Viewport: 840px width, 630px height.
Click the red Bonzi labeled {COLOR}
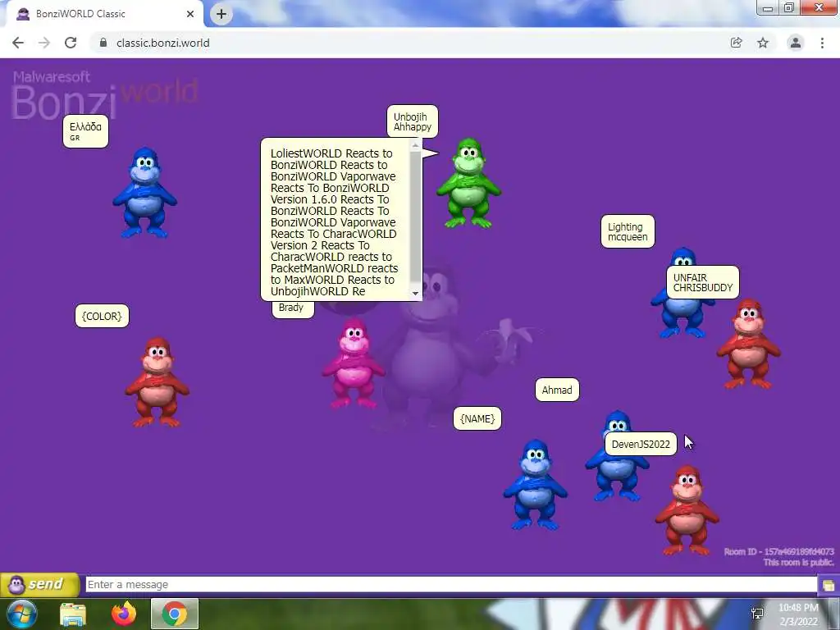pyautogui.click(x=157, y=382)
